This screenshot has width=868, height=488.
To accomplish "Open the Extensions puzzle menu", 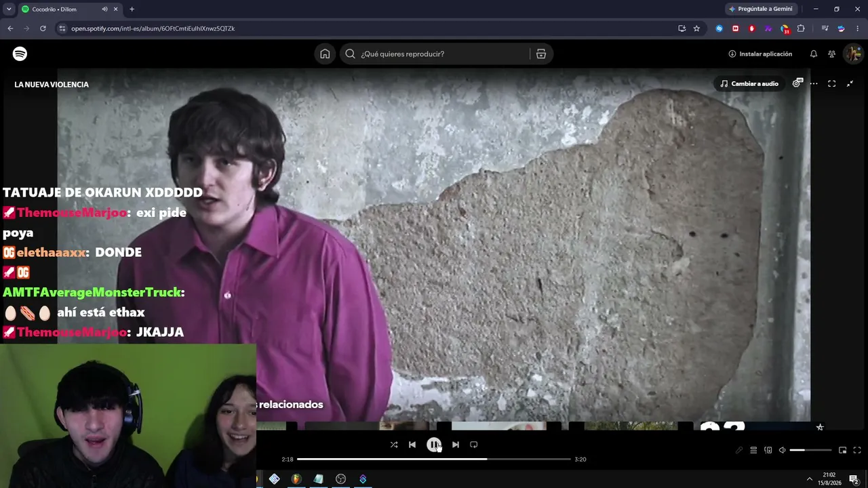I will point(801,28).
